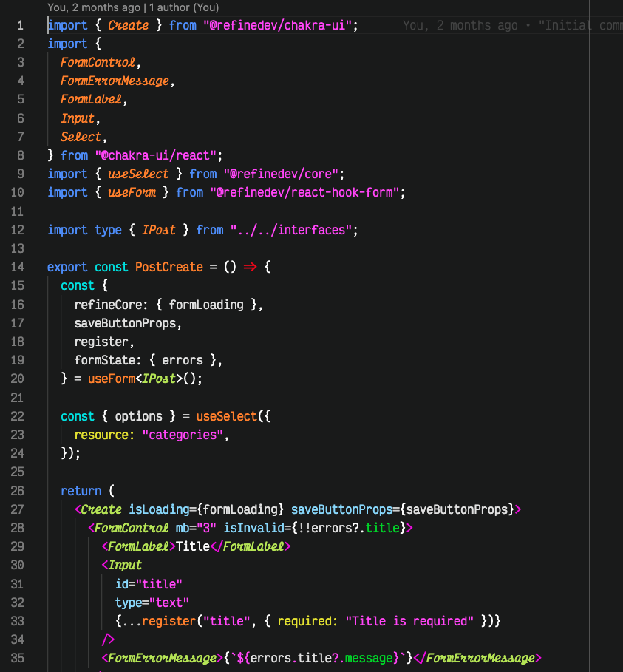Click the useSelect call on line 22
The image size is (623, 672).
(226, 416)
